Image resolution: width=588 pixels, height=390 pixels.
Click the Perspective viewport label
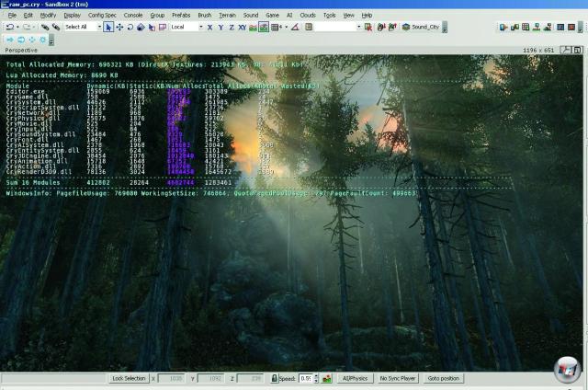tap(21, 50)
